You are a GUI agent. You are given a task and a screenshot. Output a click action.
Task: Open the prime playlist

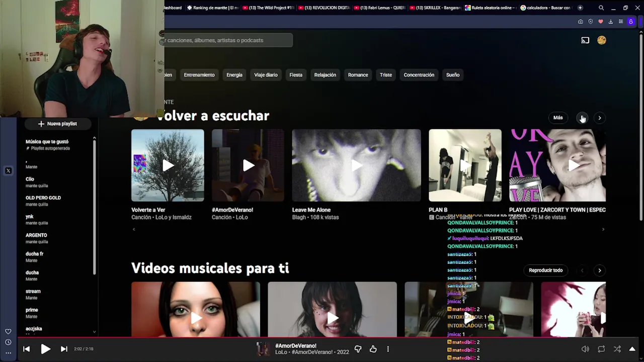[x=58, y=313]
